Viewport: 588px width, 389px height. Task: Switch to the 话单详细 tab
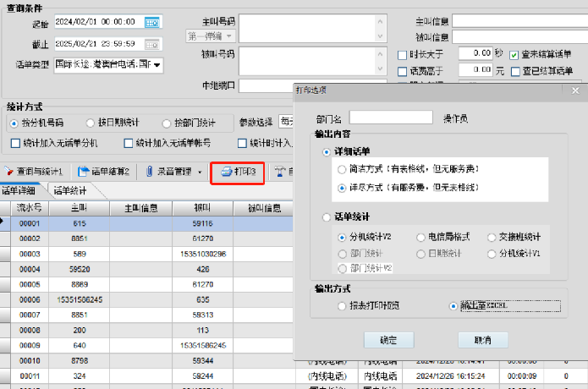19,191
